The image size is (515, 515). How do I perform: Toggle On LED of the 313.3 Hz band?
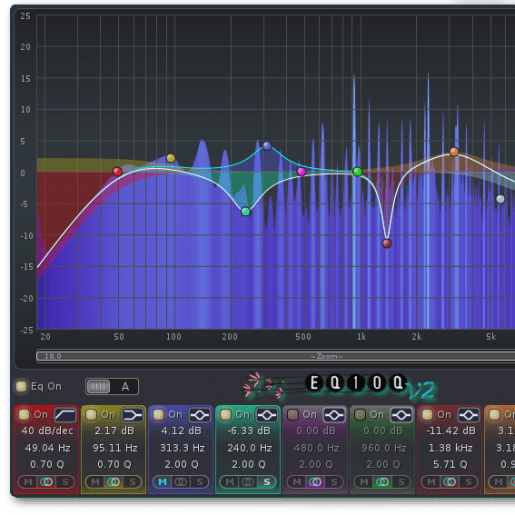[158, 415]
